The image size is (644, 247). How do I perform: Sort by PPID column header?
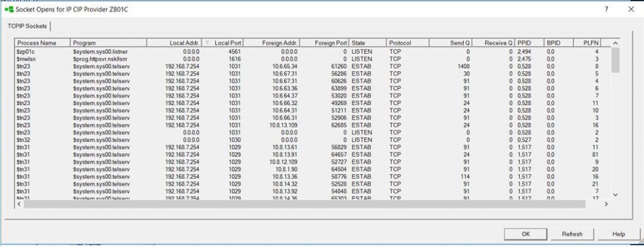tap(530, 43)
